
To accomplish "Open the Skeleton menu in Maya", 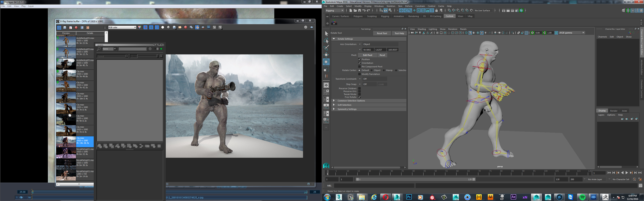I will pos(391,6).
